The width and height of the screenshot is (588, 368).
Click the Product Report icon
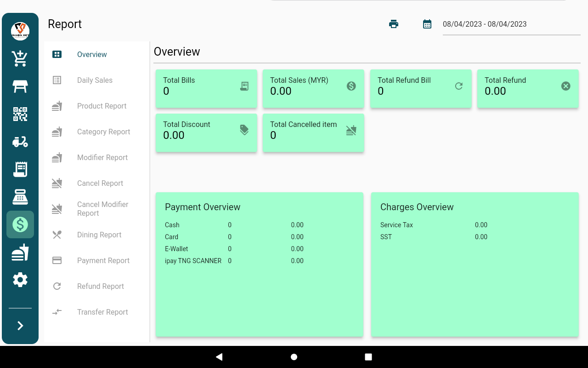[x=57, y=106]
